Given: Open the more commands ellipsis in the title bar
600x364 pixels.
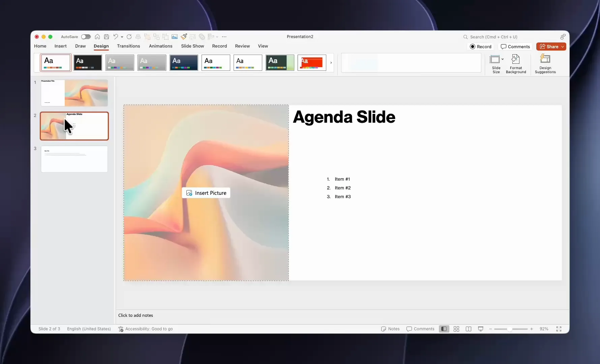Looking at the screenshot, I should tap(224, 37).
